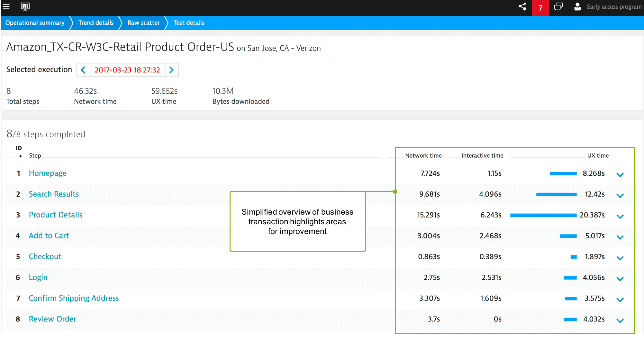This screenshot has height=362, width=644.
Task: Open the red notifications badge showing 7
Action: coord(540,8)
